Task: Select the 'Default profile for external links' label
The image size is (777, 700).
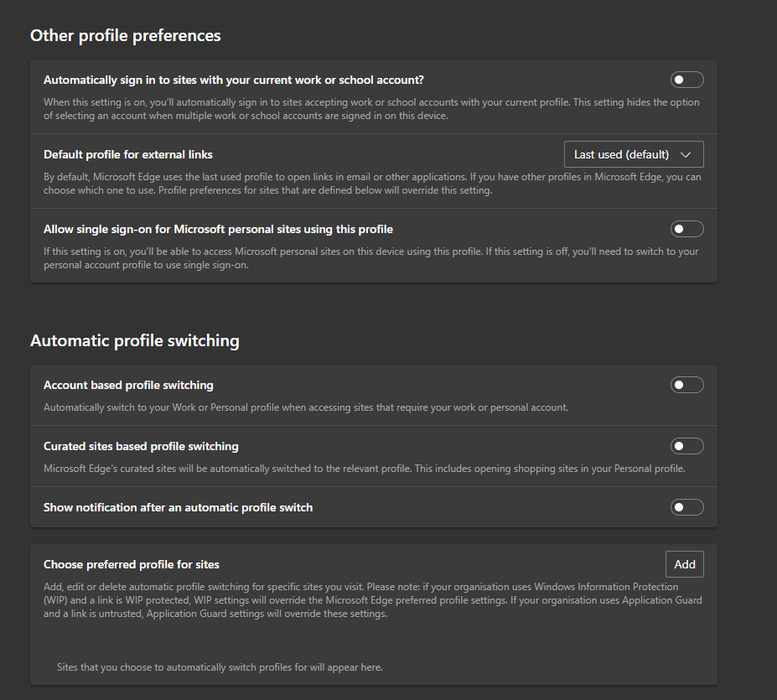Action: click(127, 153)
